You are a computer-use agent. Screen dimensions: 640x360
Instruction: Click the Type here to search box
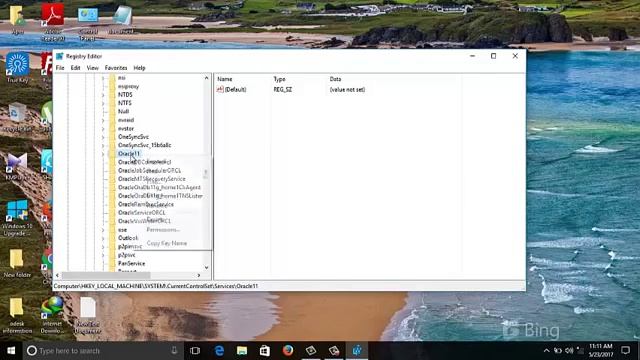point(102,350)
